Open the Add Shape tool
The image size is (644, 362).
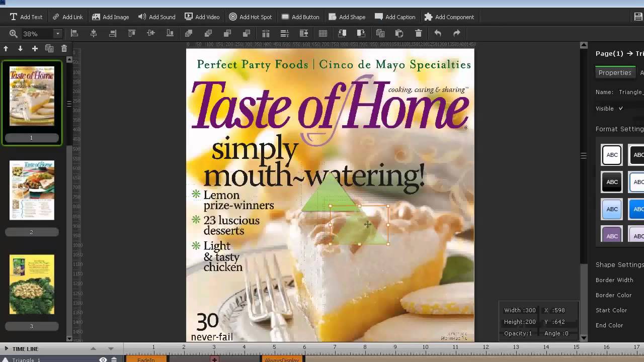tap(347, 17)
